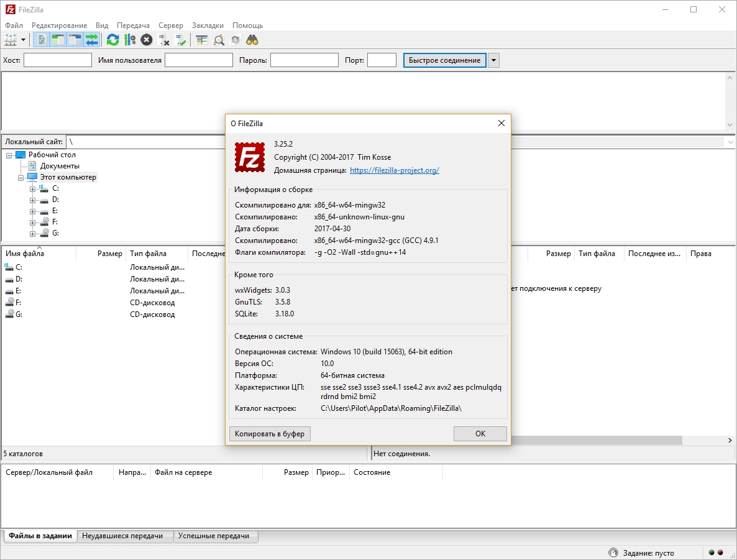This screenshot has height=560, width=737.
Task: Open the Сервер menu
Action: 171,25
